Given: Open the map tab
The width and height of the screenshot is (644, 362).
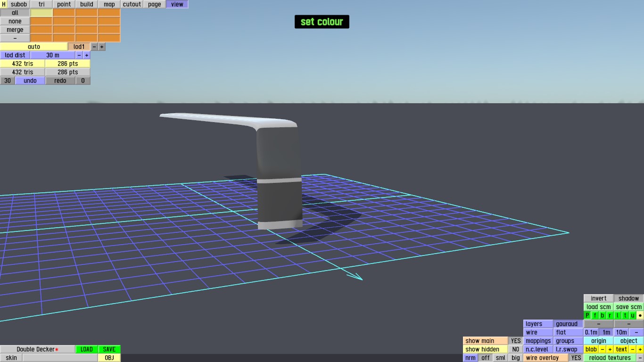Looking at the screenshot, I should tap(109, 4).
